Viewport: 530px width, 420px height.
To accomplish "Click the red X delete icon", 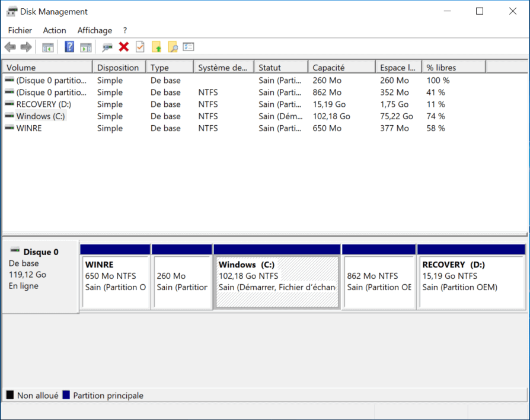I will (x=124, y=47).
